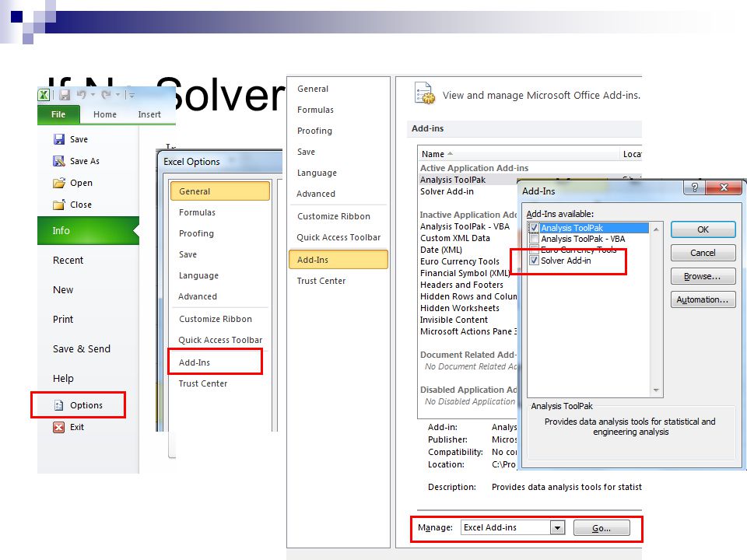Open Save & Send in backstage
The image size is (747, 560).
82,349
